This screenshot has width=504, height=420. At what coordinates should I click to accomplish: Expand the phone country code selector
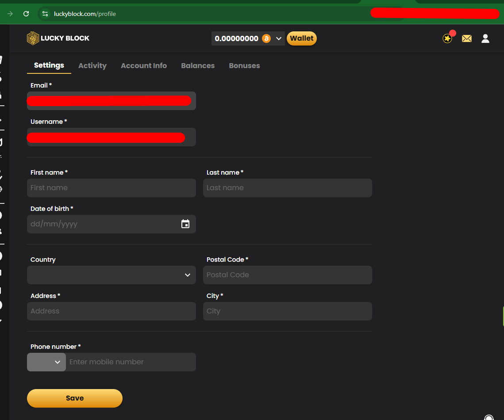coord(46,362)
